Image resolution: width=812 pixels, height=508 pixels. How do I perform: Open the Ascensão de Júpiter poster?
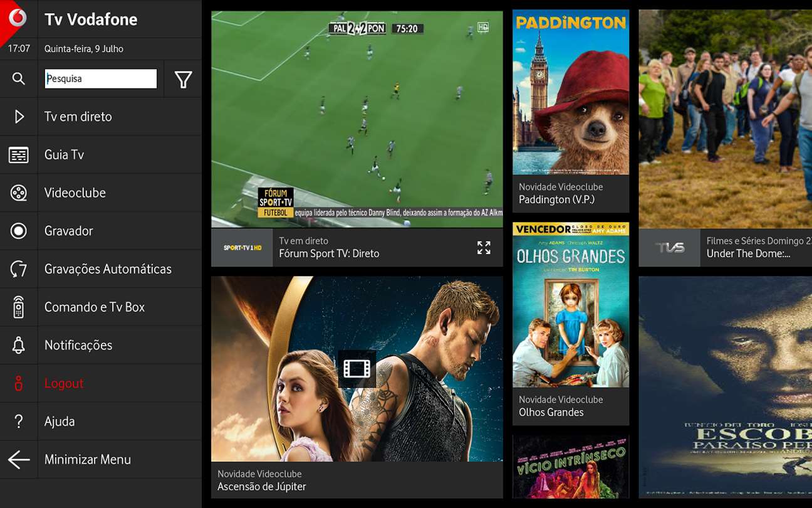coord(357,369)
